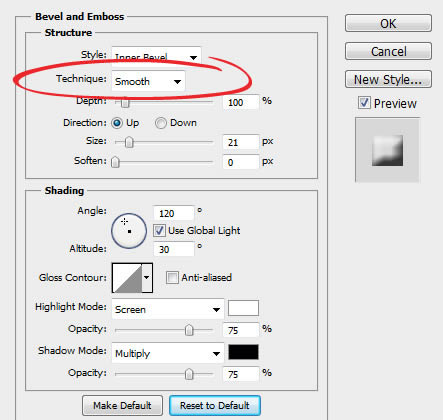Screen dimensions: 443x420
Task: Click the OK button
Action: click(x=388, y=23)
